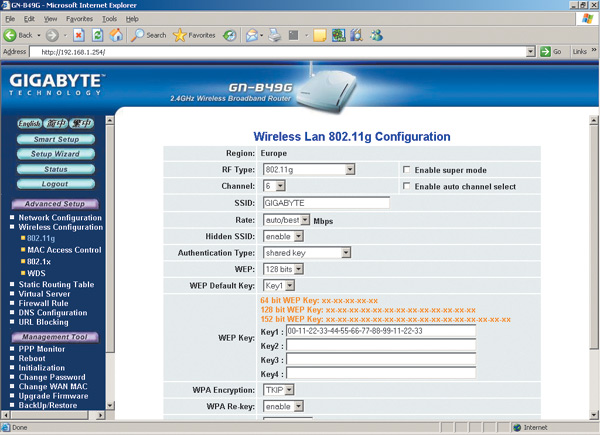600x435 pixels.
Task: Open Upgrade Firmware sidebar link
Action: [x=53, y=396]
